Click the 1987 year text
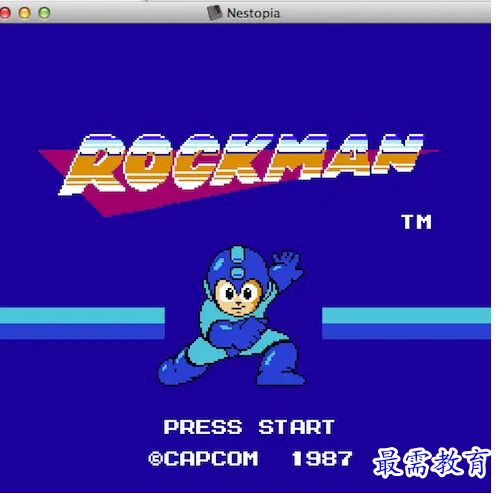Viewport: 497px width, 494px height. click(322, 458)
